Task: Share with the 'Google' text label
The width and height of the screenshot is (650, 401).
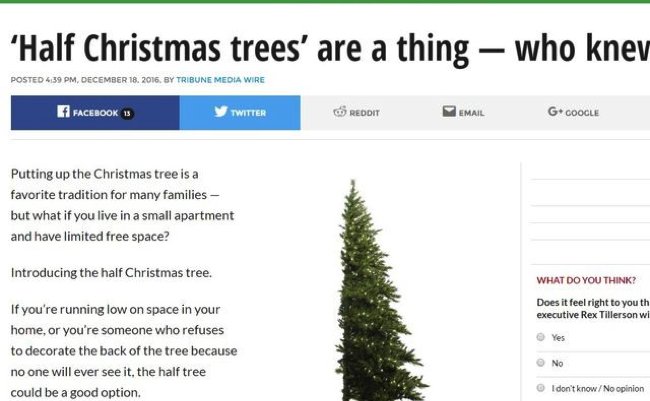Action: tap(582, 113)
